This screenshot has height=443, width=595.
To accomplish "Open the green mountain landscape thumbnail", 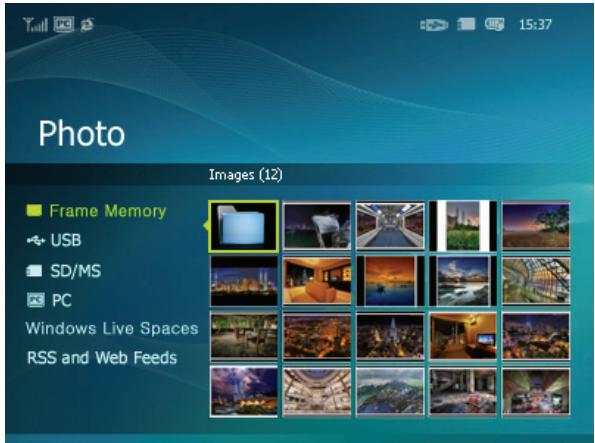I will pos(390,392).
